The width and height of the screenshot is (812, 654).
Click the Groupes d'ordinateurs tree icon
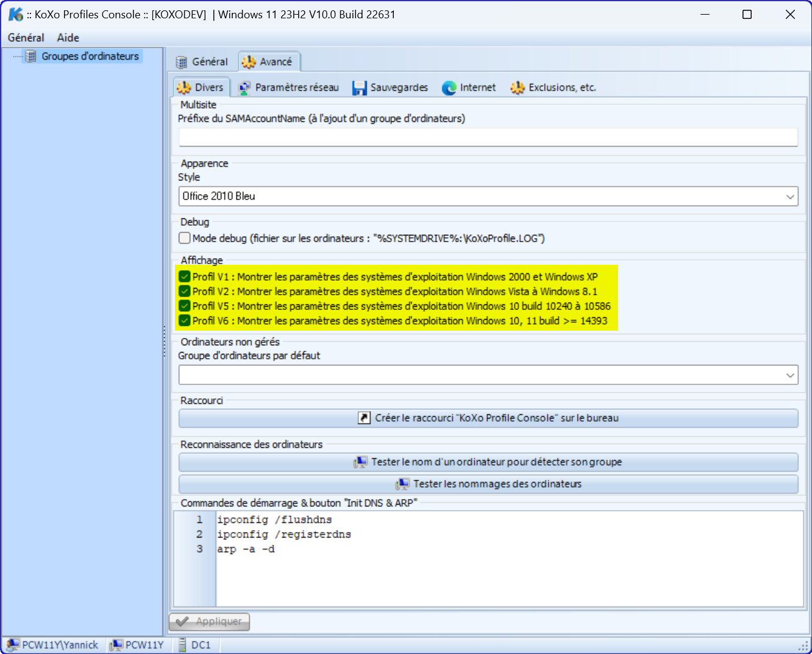click(x=30, y=56)
